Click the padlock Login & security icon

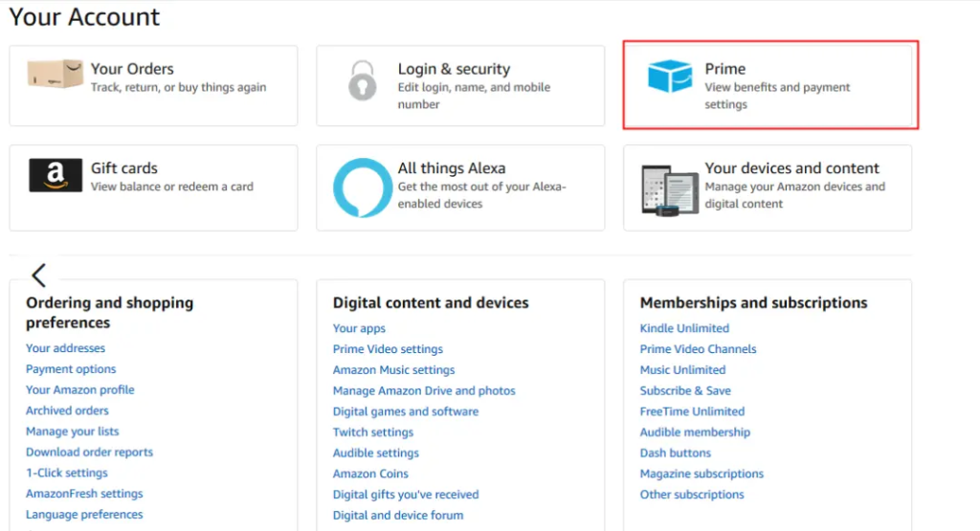pyautogui.click(x=363, y=80)
